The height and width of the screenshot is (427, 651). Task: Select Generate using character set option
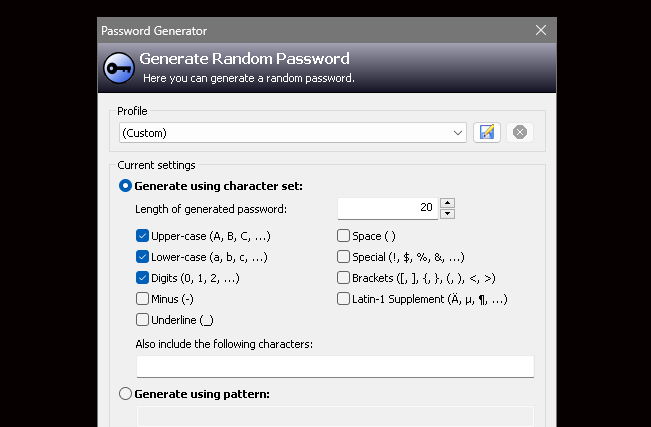pyautogui.click(x=126, y=185)
